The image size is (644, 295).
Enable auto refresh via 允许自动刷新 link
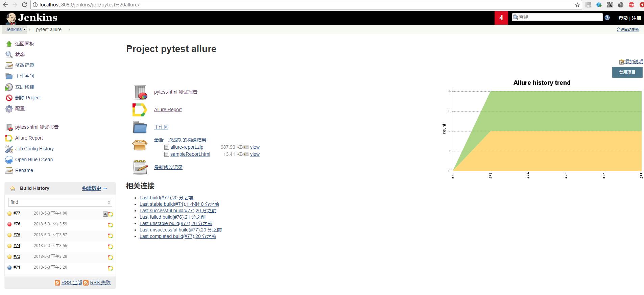coord(627,29)
